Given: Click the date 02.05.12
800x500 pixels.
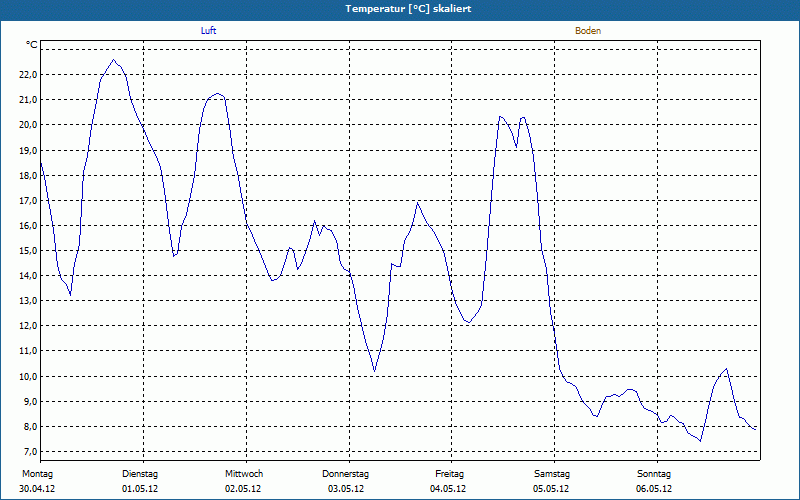Looking at the screenshot, I should [243, 489].
